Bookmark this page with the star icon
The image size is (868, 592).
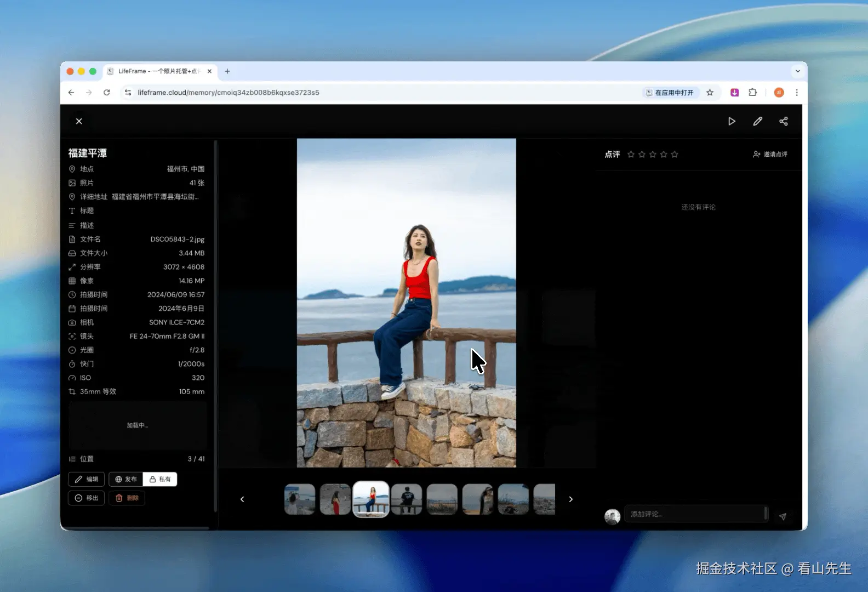(x=710, y=93)
